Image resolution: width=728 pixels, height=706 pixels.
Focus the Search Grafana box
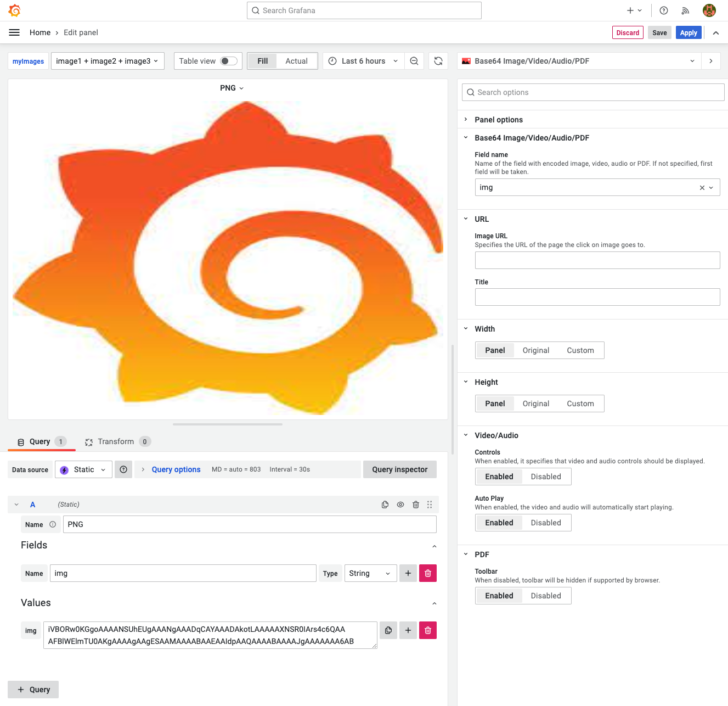click(364, 10)
